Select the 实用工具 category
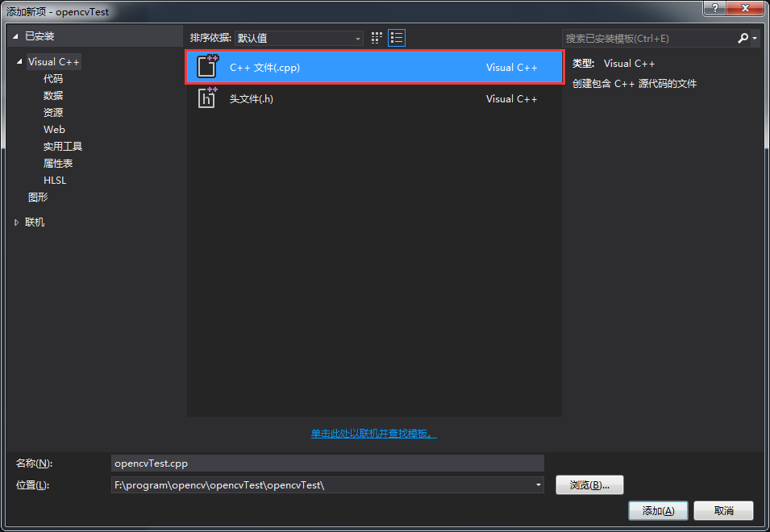The width and height of the screenshot is (770, 532). [x=62, y=146]
